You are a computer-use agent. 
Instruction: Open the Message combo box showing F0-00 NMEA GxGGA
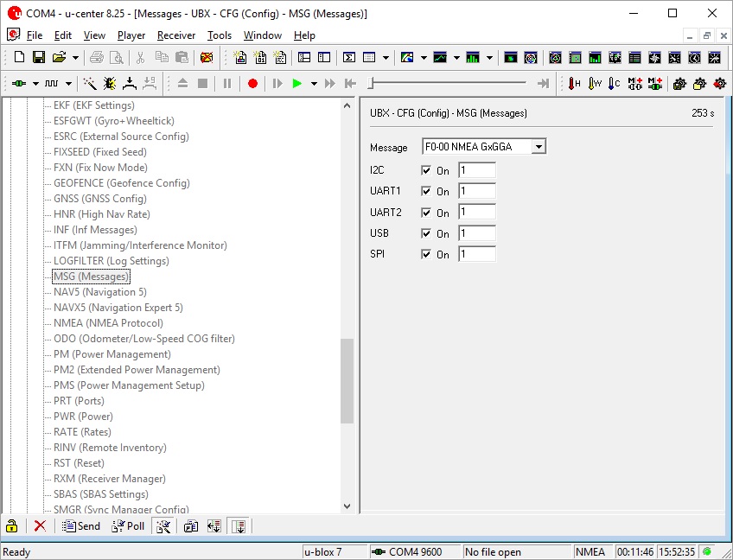[484, 147]
